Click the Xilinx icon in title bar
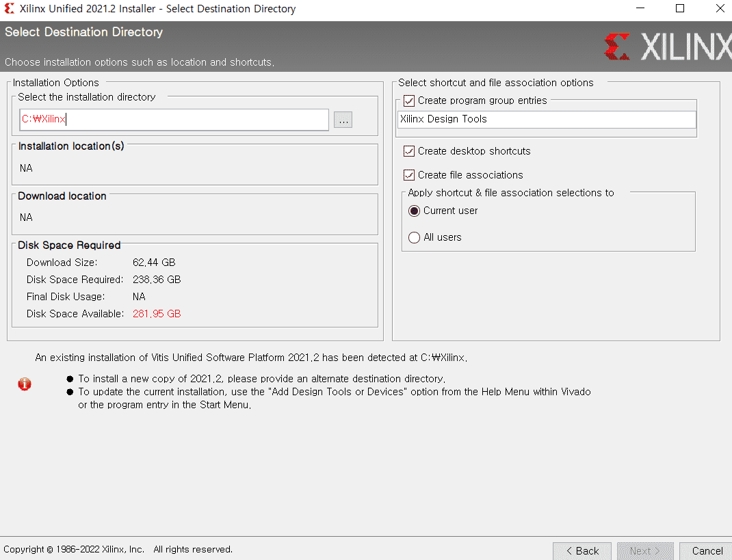This screenshot has width=732, height=560. tap(9, 8)
